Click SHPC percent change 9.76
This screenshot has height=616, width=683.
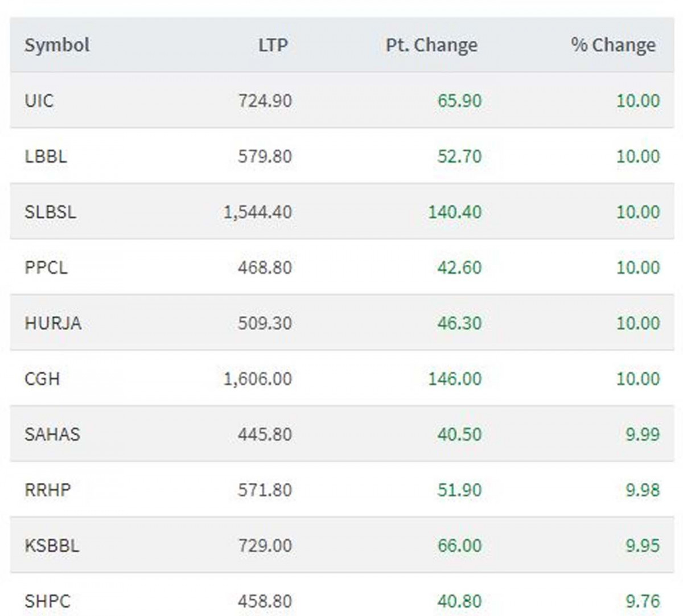point(643,601)
